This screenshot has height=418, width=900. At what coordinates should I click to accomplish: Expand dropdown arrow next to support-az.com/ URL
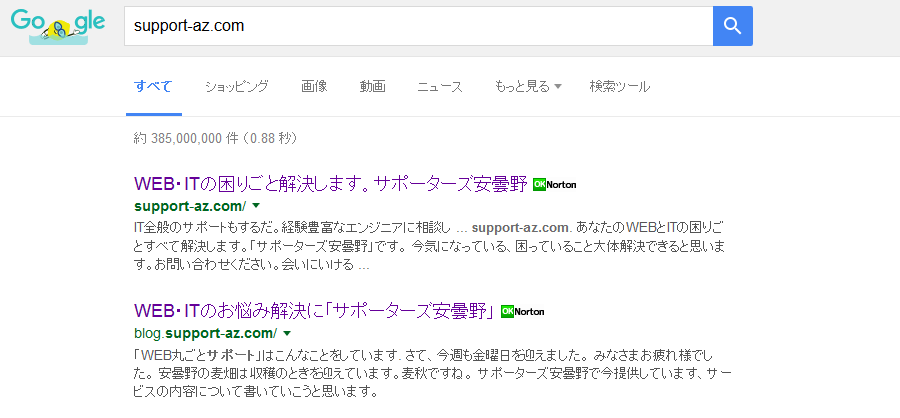[x=256, y=206]
